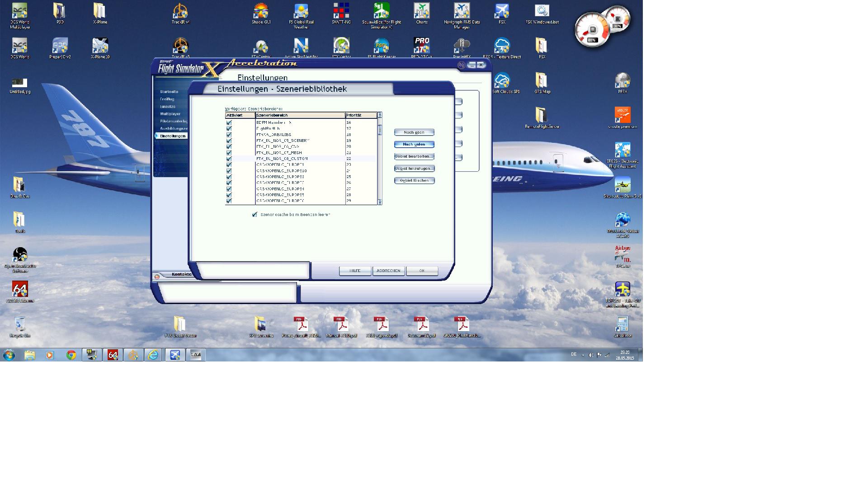Confirm the scenery library with OK

[x=422, y=271]
